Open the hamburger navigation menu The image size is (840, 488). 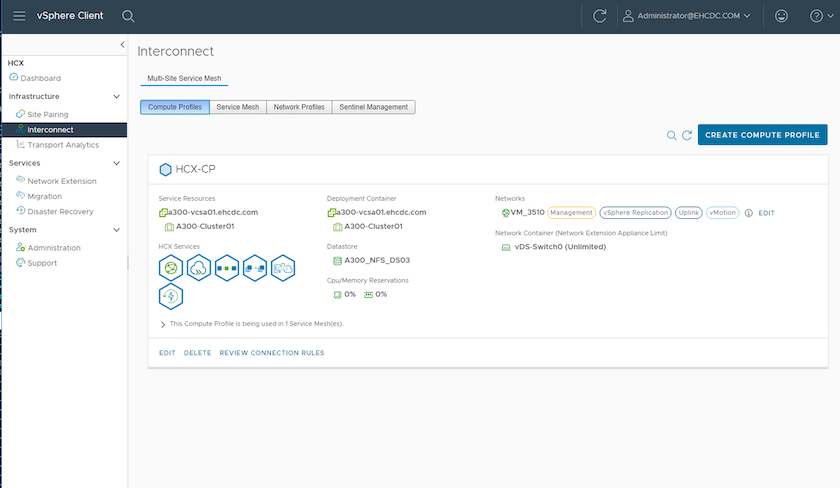point(20,16)
